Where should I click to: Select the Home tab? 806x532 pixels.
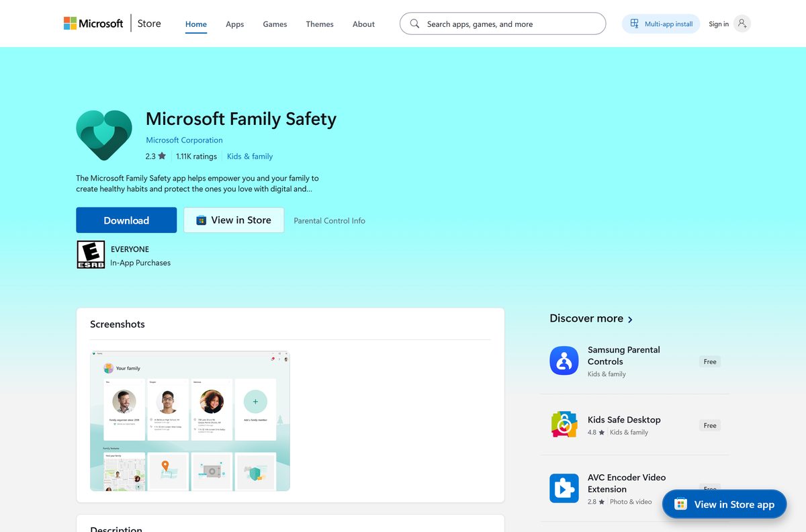(x=196, y=24)
